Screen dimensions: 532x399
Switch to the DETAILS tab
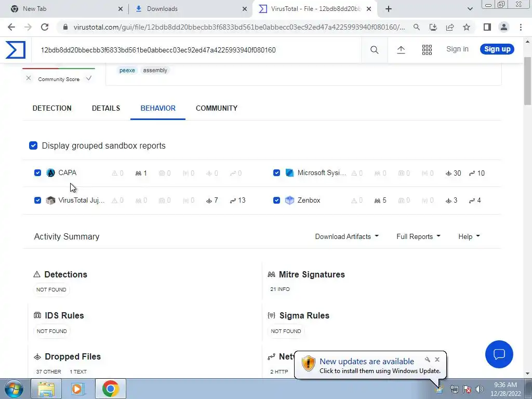click(x=106, y=108)
